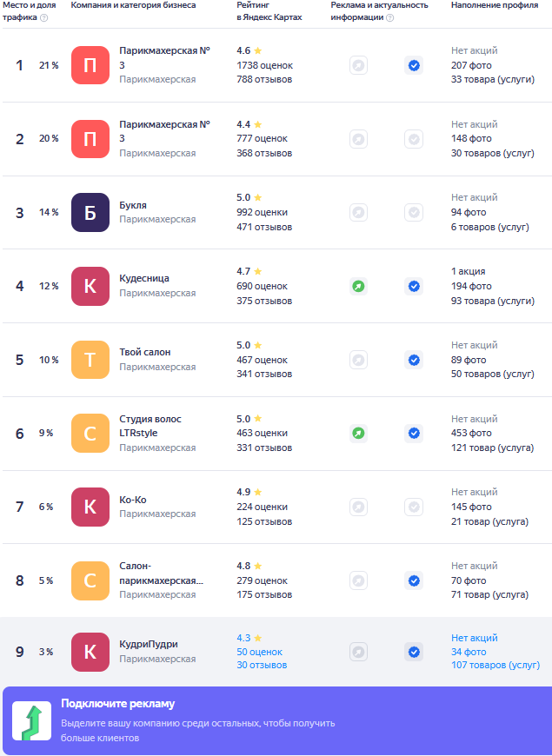The height and width of the screenshot is (756, 552).
Task: Open '50 оценок' link for КудриПудри
Action: click(x=259, y=652)
